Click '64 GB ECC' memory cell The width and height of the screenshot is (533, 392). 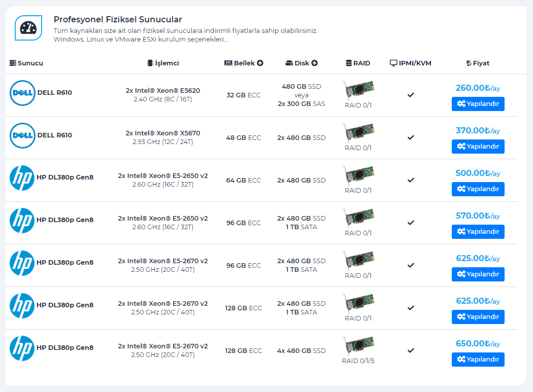click(x=243, y=181)
